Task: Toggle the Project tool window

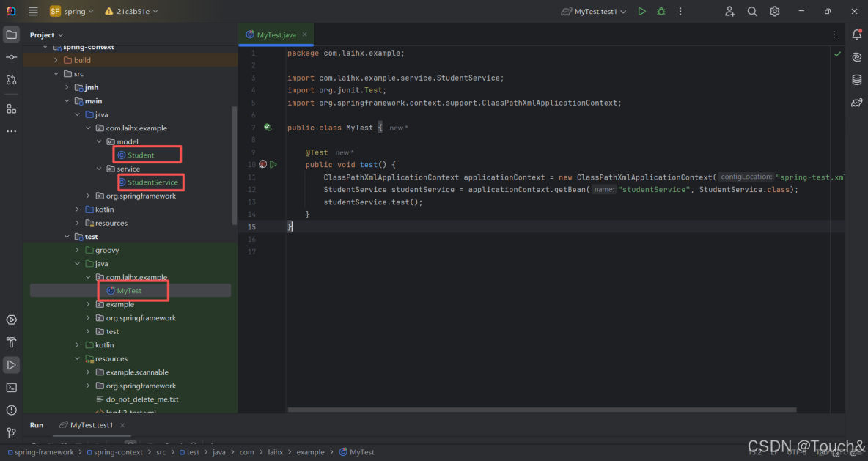Action: click(x=11, y=34)
